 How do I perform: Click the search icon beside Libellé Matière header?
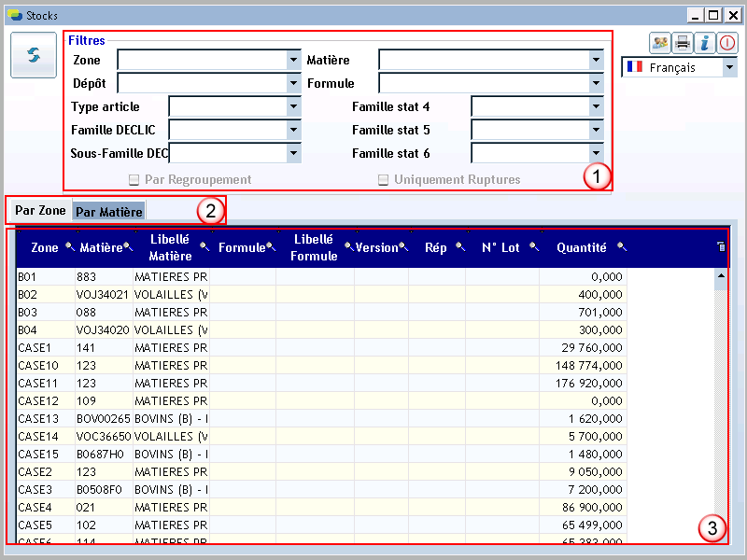click(204, 246)
